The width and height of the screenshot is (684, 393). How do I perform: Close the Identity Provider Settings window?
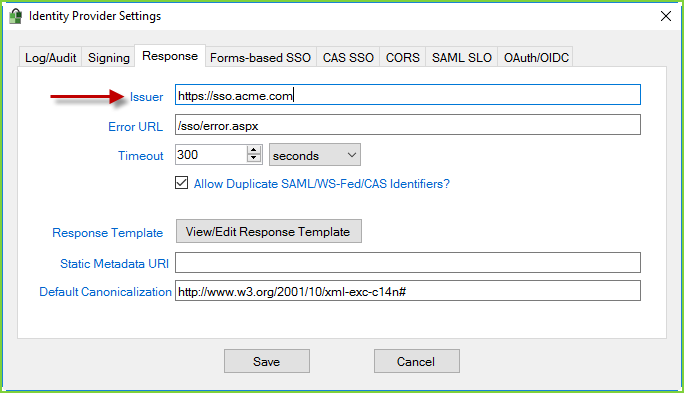click(x=666, y=16)
